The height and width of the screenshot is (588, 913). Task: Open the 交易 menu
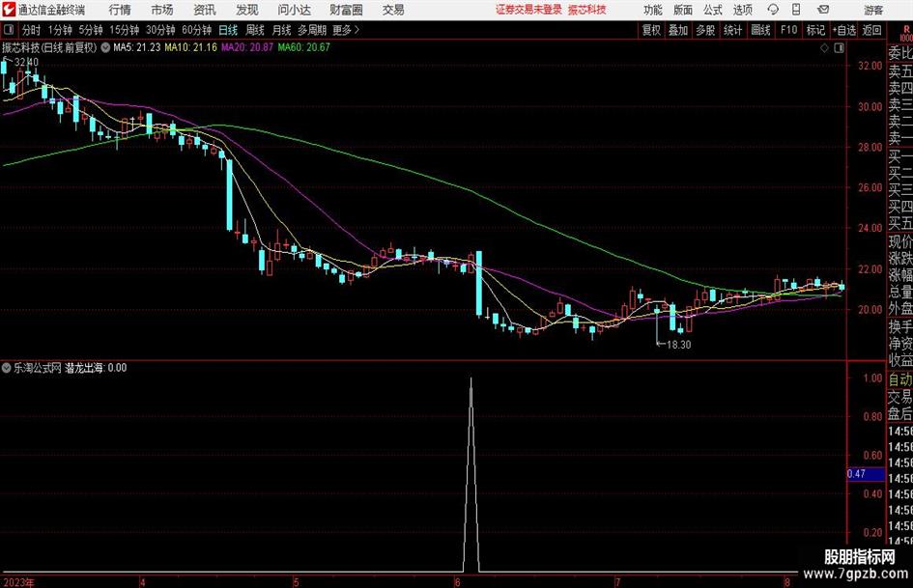click(393, 10)
